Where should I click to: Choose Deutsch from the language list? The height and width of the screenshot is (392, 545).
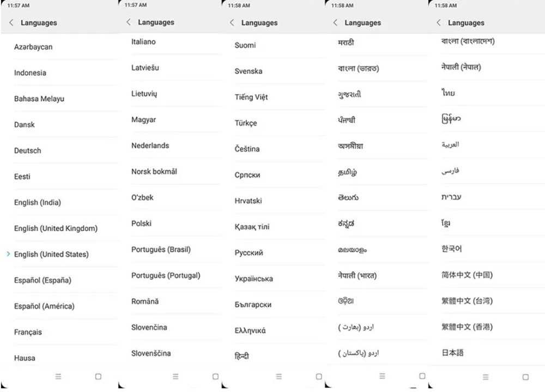point(28,150)
